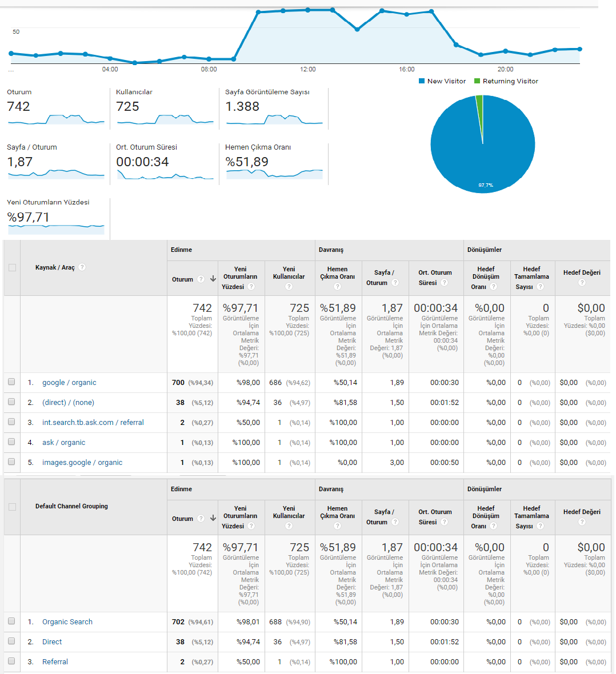Click the 12:00 data point on the line chart
Image resolution: width=616 pixels, height=674 pixels.
coord(308,10)
